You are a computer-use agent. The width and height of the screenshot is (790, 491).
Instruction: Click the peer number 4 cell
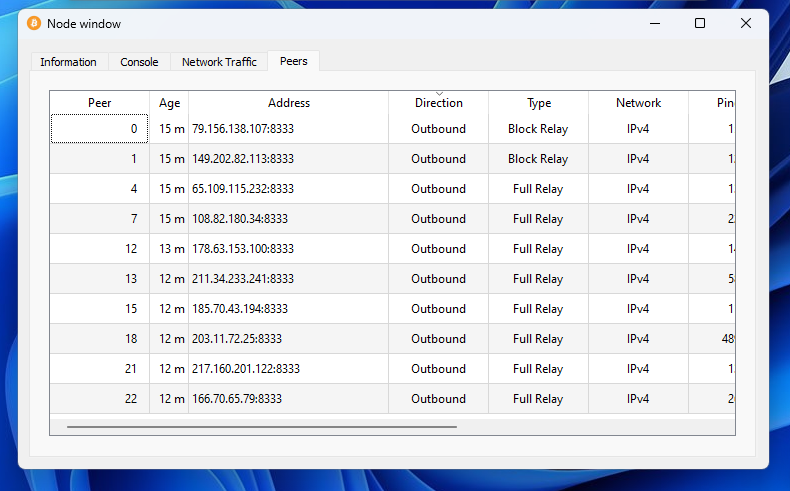99,189
